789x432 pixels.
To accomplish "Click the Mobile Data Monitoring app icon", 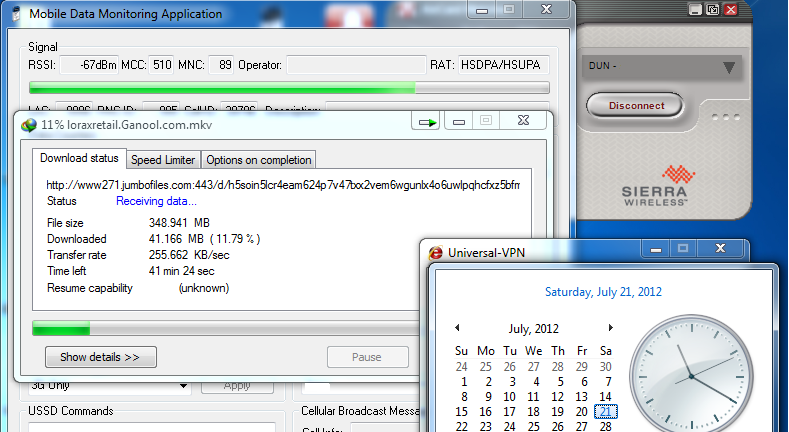I will (16, 14).
